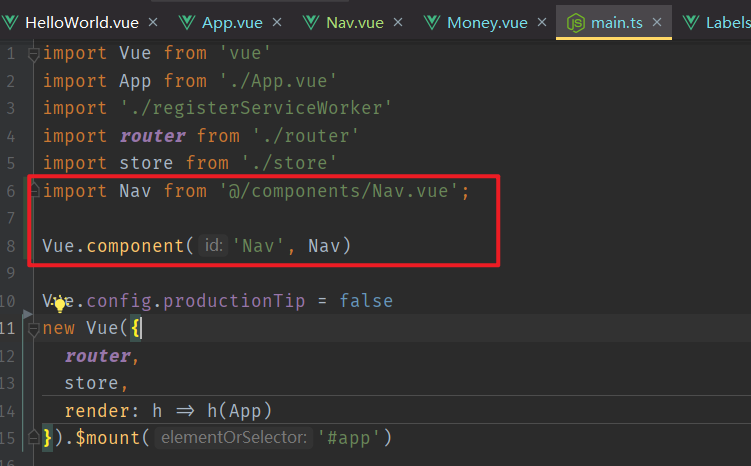Click the Vue icon on Money.vue tab

click(432, 23)
